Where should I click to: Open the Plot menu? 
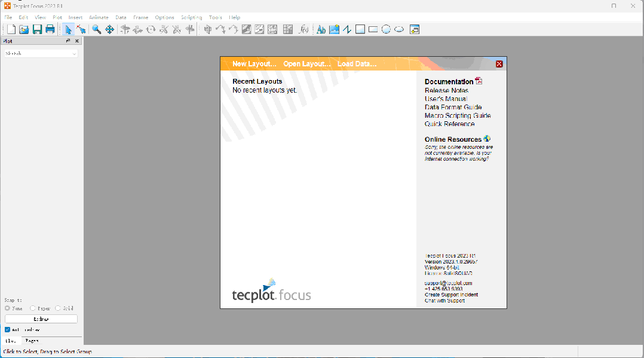[x=57, y=17]
